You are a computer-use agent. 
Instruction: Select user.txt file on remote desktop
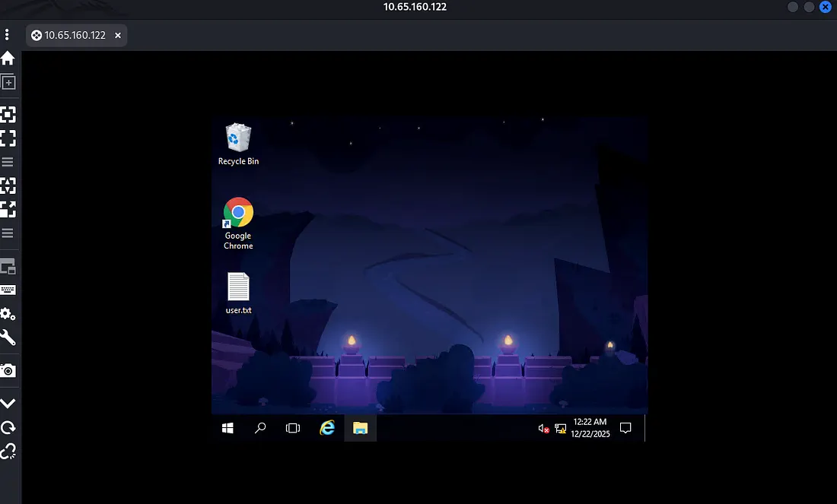pyautogui.click(x=238, y=293)
